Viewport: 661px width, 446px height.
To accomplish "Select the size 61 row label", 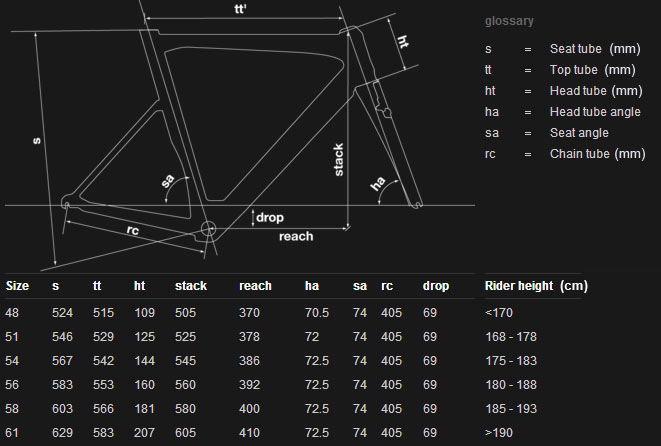I will [x=14, y=433].
